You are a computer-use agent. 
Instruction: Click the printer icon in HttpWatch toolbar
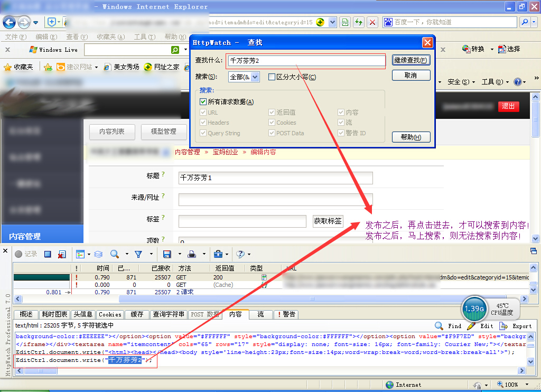[x=192, y=254]
